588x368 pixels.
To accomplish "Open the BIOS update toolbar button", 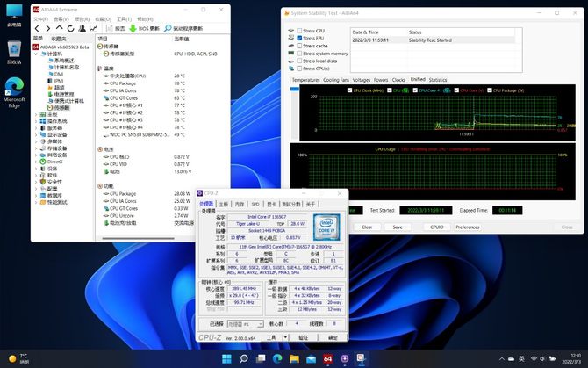I will [x=142, y=28].
